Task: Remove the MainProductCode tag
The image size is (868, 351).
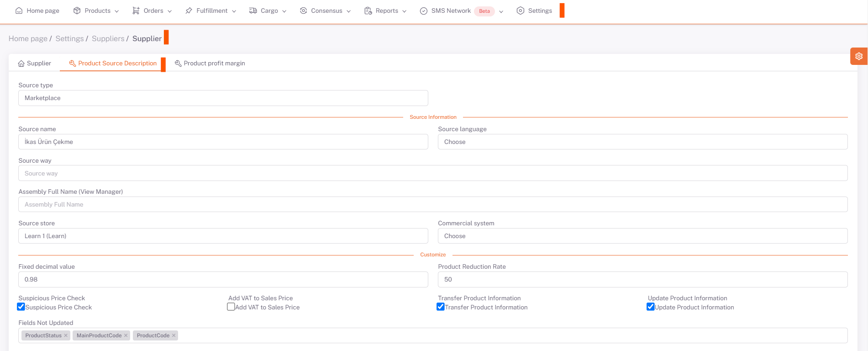Action: click(126, 335)
